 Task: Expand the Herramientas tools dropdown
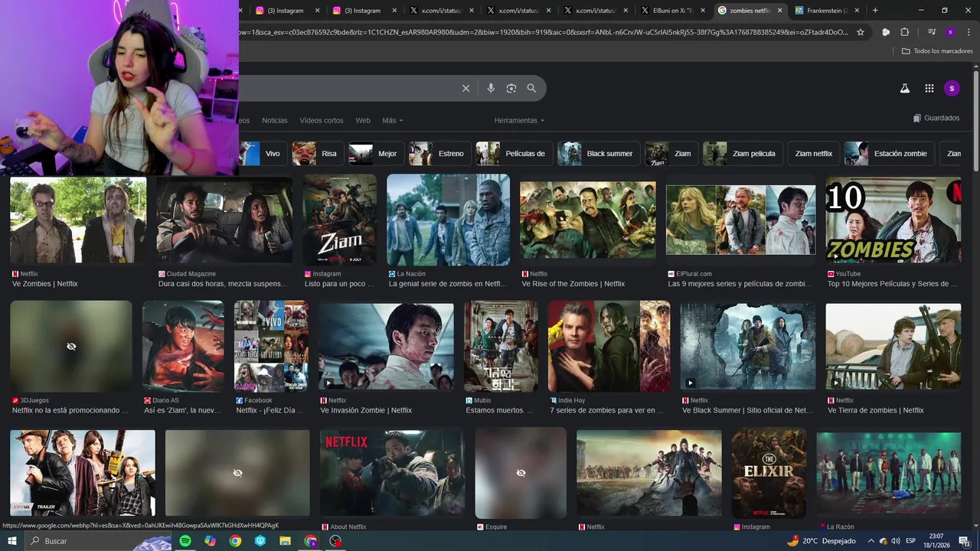click(x=519, y=120)
